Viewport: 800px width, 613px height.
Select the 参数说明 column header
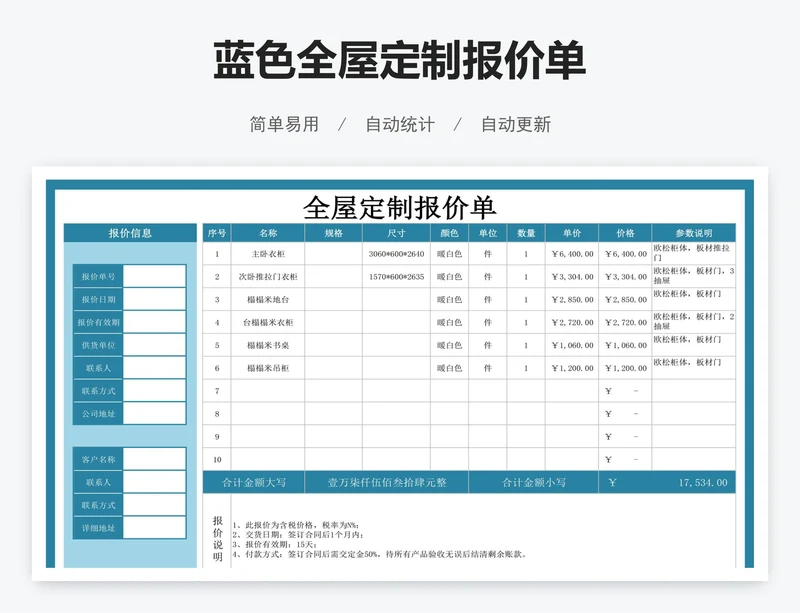click(694, 233)
